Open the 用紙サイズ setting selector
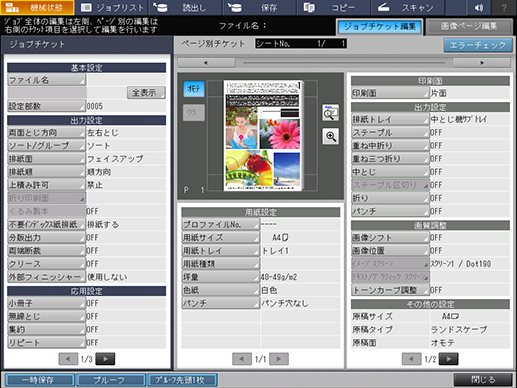Image resolution: width=517 pixels, height=388 pixels. 220,238
